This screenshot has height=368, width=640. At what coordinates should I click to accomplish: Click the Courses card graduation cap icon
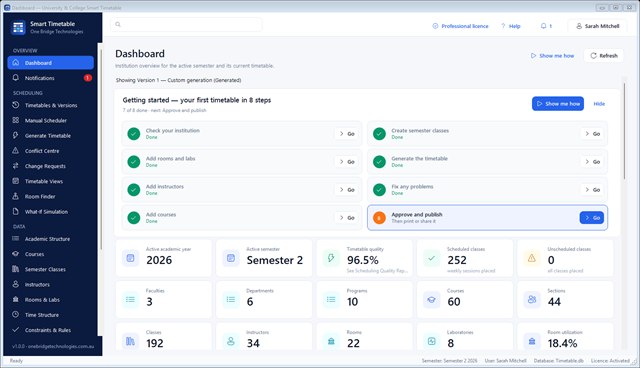coord(431,299)
